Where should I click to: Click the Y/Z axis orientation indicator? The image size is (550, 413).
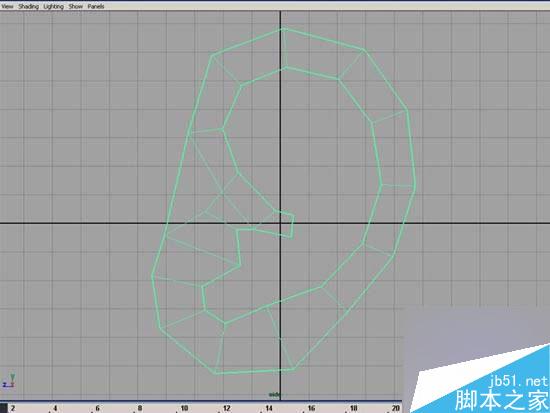point(9,381)
